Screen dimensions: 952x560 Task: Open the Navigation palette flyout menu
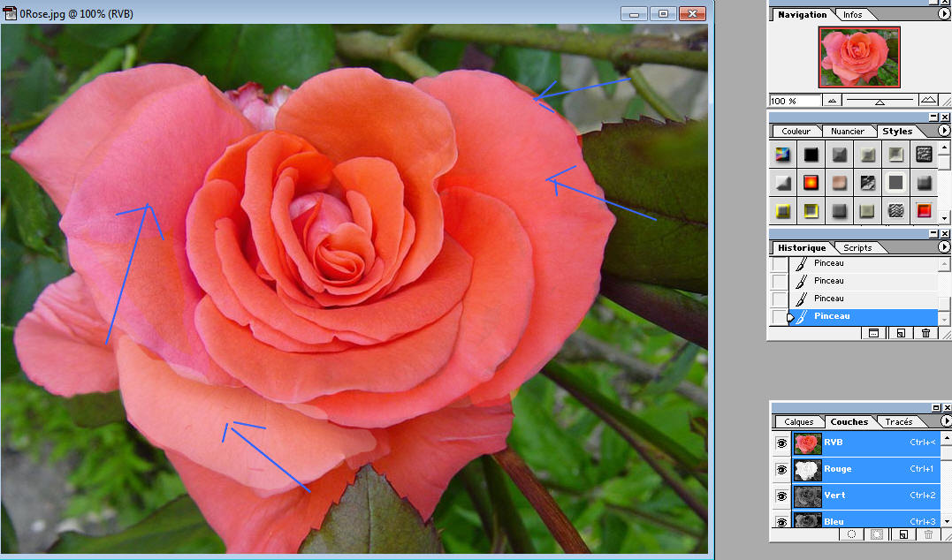944,14
